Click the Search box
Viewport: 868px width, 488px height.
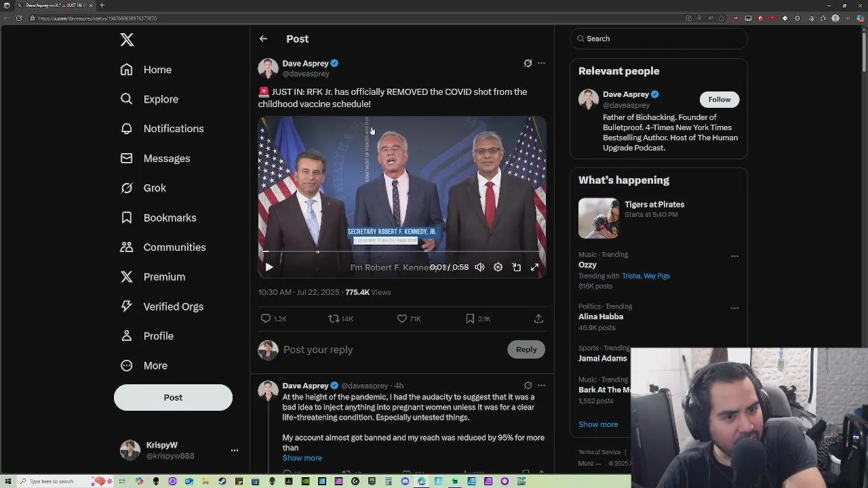tap(658, 39)
